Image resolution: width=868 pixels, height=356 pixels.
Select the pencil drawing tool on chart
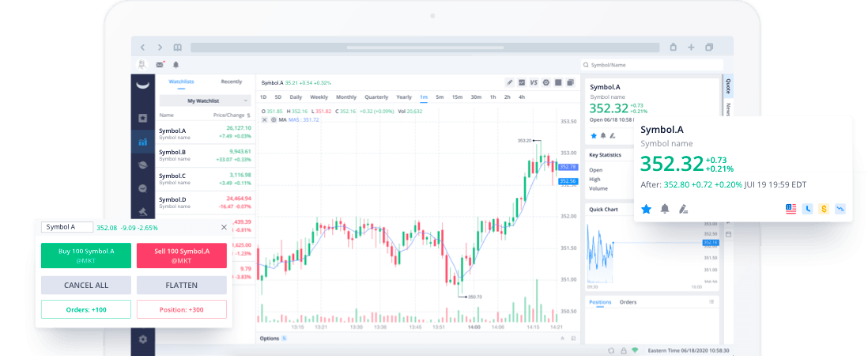coord(510,82)
